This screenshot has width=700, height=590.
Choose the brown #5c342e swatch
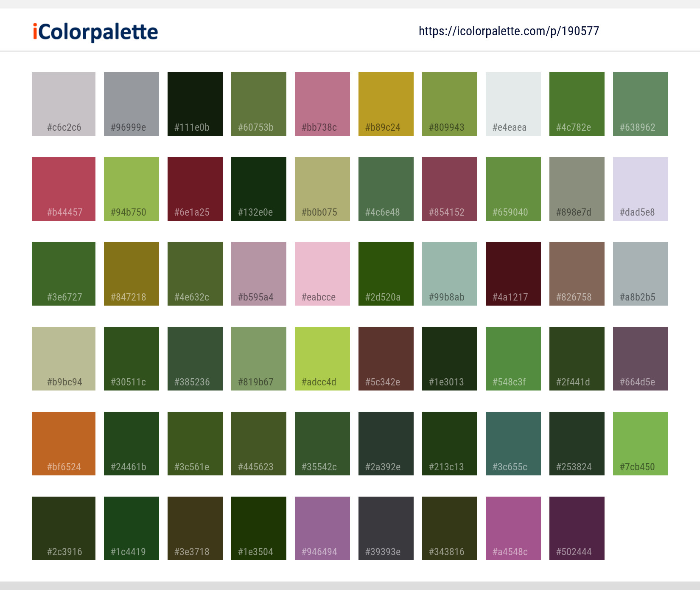(x=386, y=359)
